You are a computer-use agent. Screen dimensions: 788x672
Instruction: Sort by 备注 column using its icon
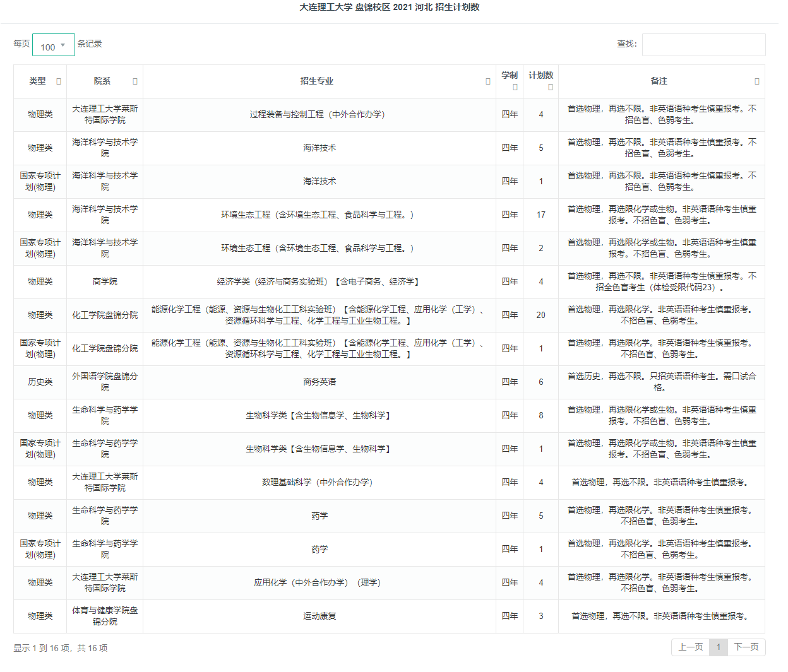pos(757,81)
